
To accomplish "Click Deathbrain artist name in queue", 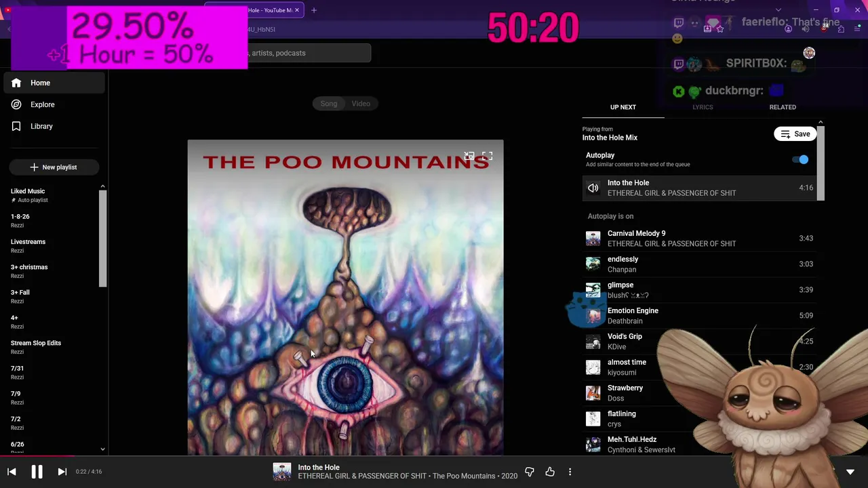I will pos(625,321).
